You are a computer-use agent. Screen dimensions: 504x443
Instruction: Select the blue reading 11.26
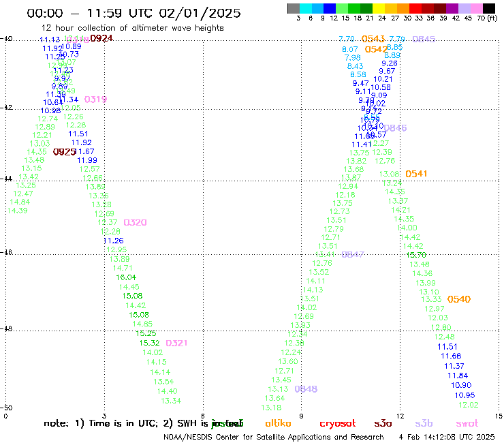pos(114,241)
